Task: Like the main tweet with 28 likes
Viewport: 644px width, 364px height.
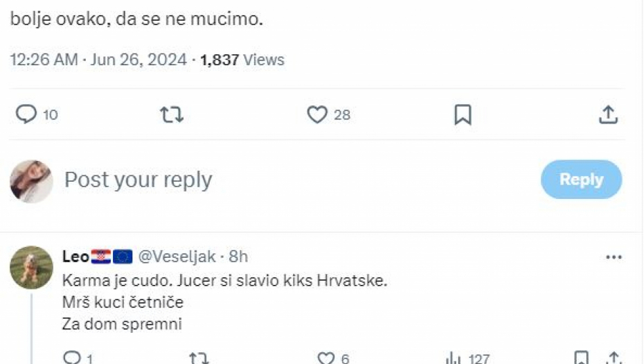Action: click(x=317, y=114)
